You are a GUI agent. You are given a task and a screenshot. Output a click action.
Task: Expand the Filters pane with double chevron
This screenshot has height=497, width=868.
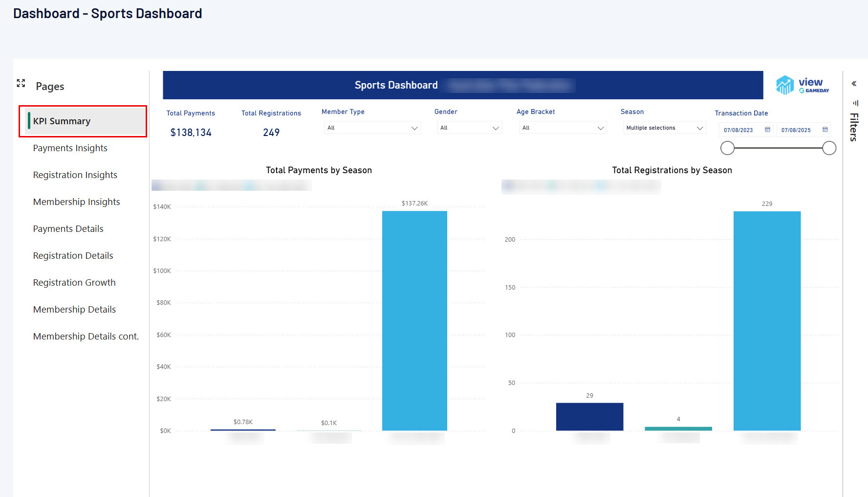pyautogui.click(x=854, y=84)
